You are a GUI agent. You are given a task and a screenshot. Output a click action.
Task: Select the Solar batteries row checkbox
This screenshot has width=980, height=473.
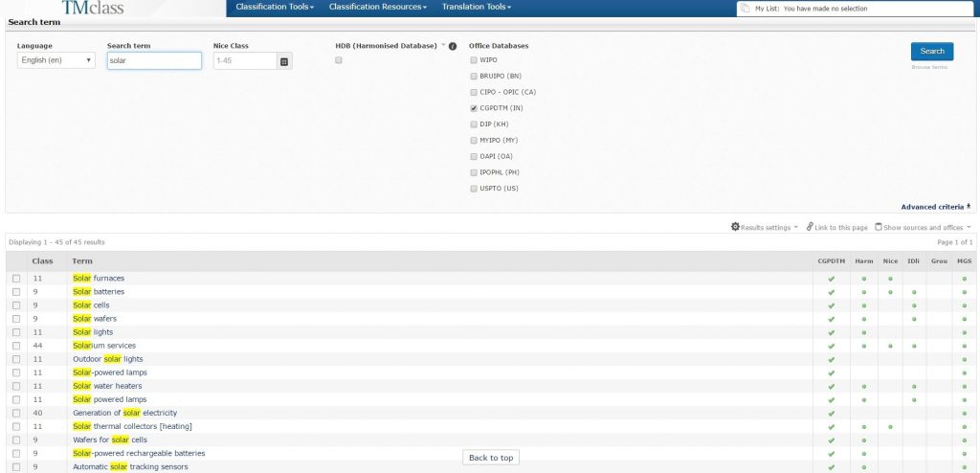pyautogui.click(x=15, y=292)
